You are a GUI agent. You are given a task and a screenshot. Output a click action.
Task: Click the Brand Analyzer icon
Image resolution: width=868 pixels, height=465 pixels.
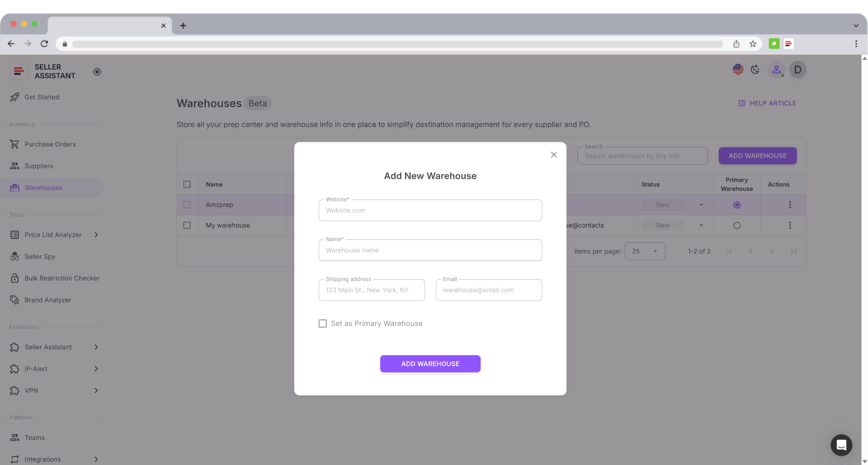click(x=15, y=300)
